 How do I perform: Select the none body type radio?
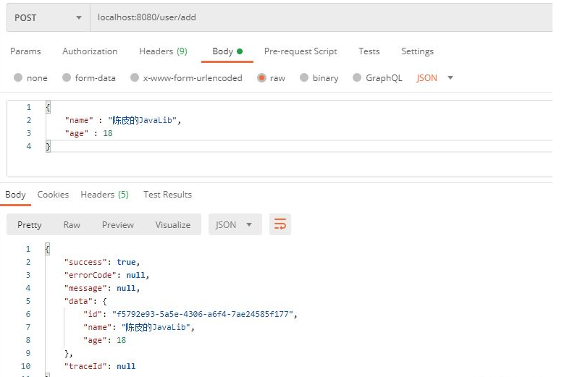click(x=18, y=78)
